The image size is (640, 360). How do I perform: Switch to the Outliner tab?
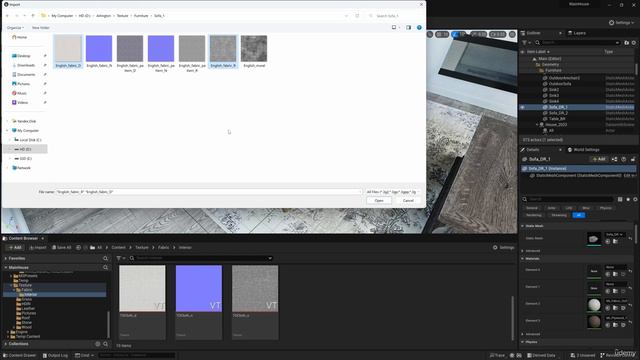pos(533,33)
